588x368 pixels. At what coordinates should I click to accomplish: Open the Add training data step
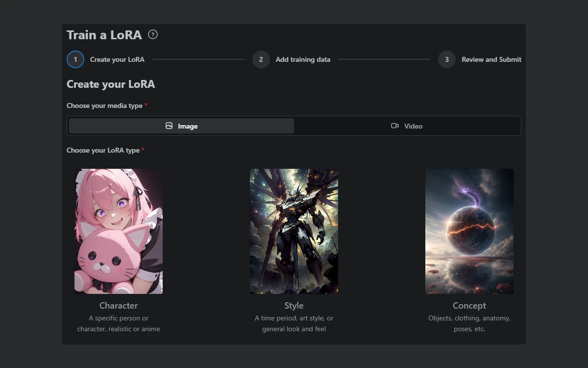tap(303, 59)
